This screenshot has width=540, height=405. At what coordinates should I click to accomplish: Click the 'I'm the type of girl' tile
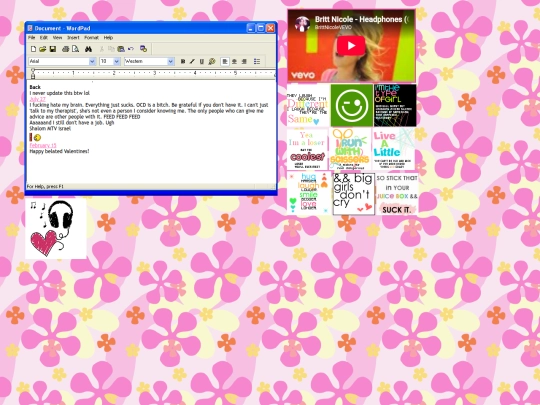point(395,105)
